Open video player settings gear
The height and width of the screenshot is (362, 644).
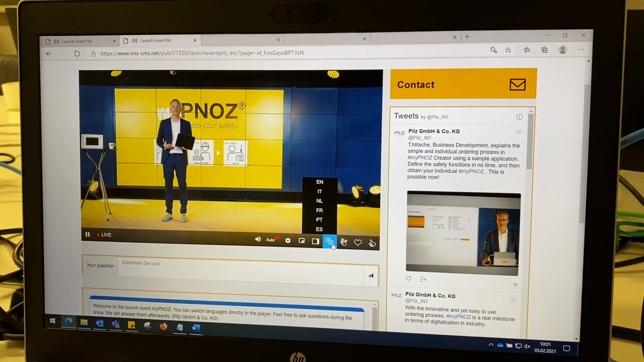[288, 240]
